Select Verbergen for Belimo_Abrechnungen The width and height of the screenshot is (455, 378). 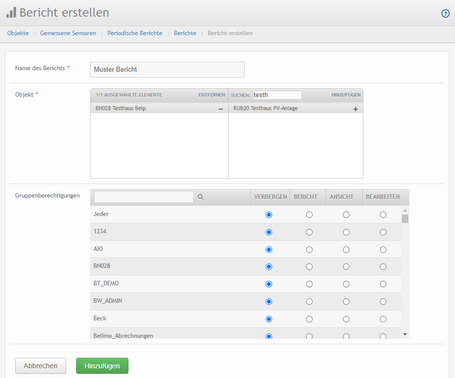269,336
